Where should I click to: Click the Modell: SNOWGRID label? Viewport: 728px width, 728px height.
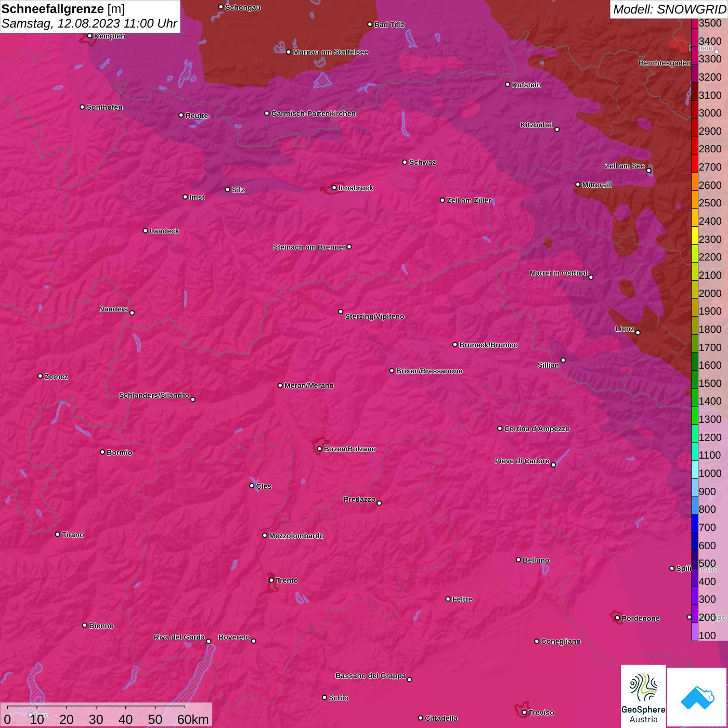pos(669,9)
